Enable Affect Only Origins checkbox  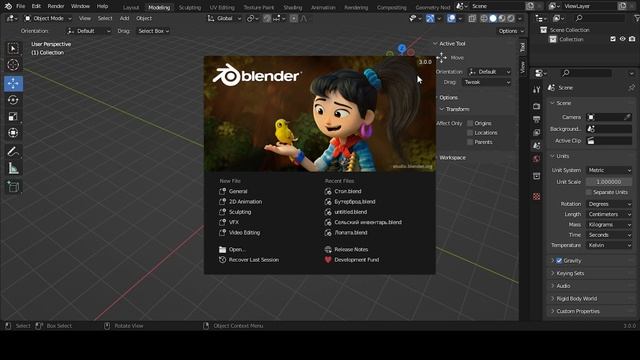pos(470,123)
